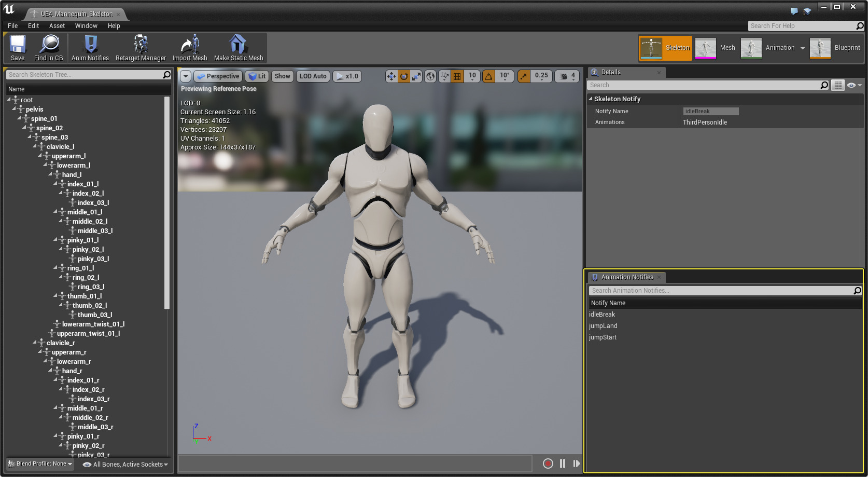Open Anim Notifies from toolbar
Viewport: 868px width, 477px height.
tap(90, 48)
